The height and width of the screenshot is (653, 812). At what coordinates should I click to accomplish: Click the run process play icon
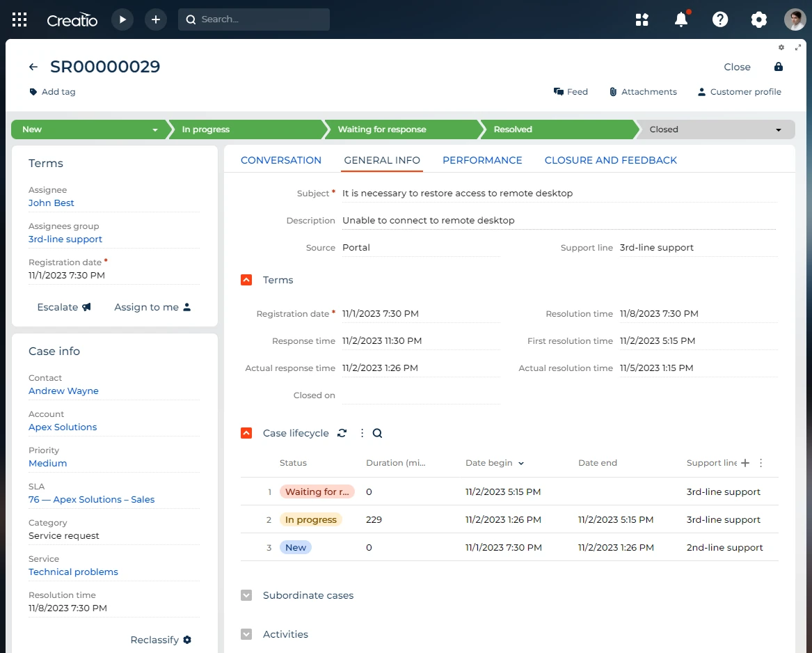pos(122,19)
